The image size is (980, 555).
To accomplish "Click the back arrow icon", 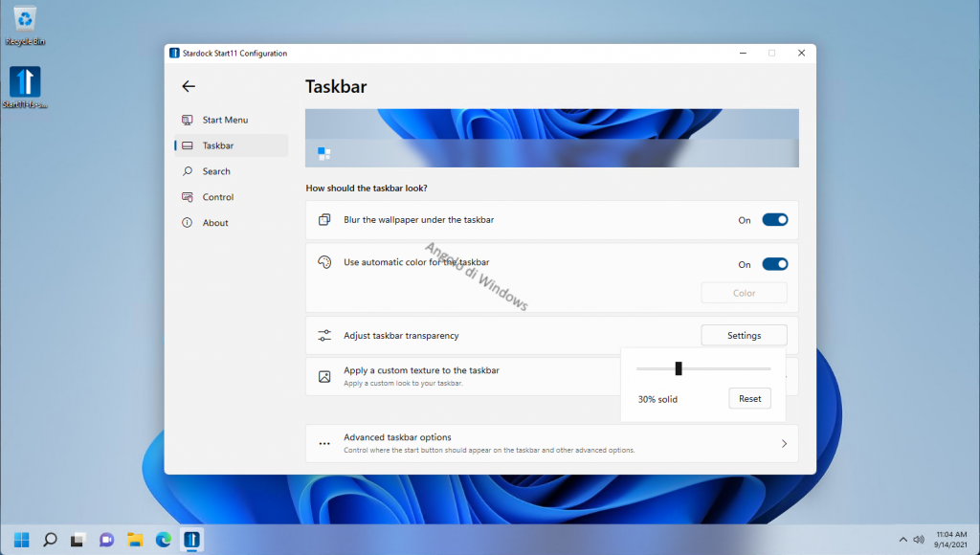I will tap(189, 86).
